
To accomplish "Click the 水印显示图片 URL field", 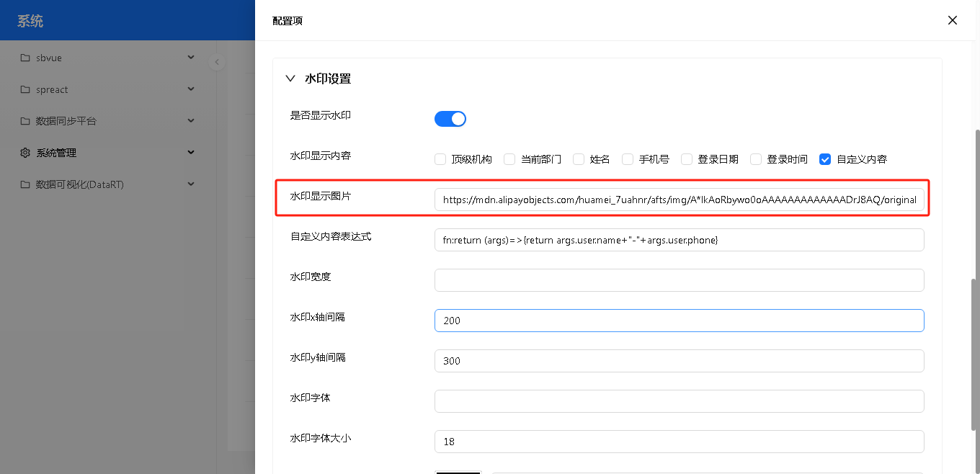I will click(679, 200).
